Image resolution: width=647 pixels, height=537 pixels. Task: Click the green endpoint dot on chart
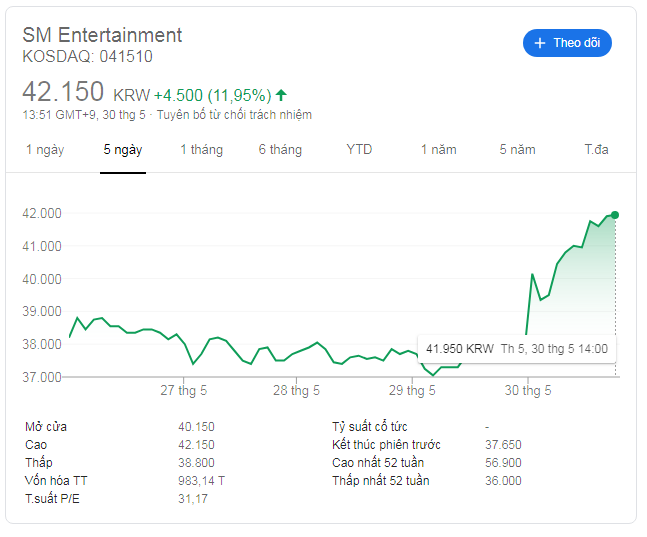(615, 215)
